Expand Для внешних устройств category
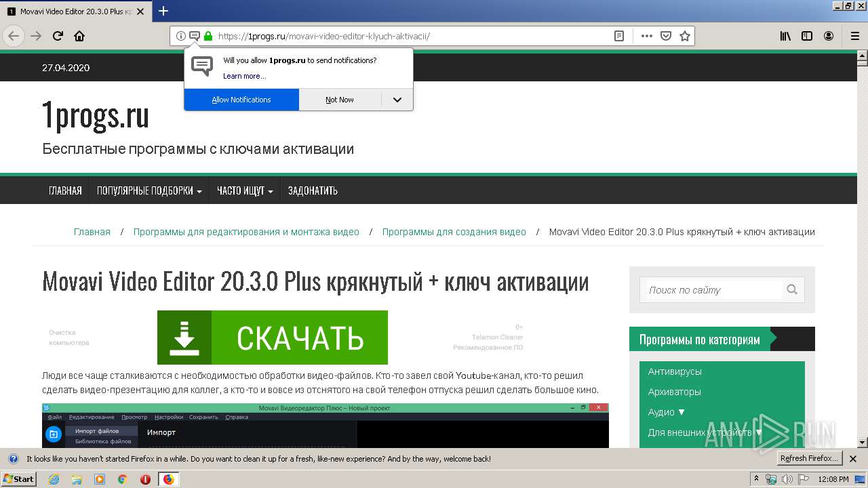This screenshot has width=868, height=488. click(x=705, y=432)
